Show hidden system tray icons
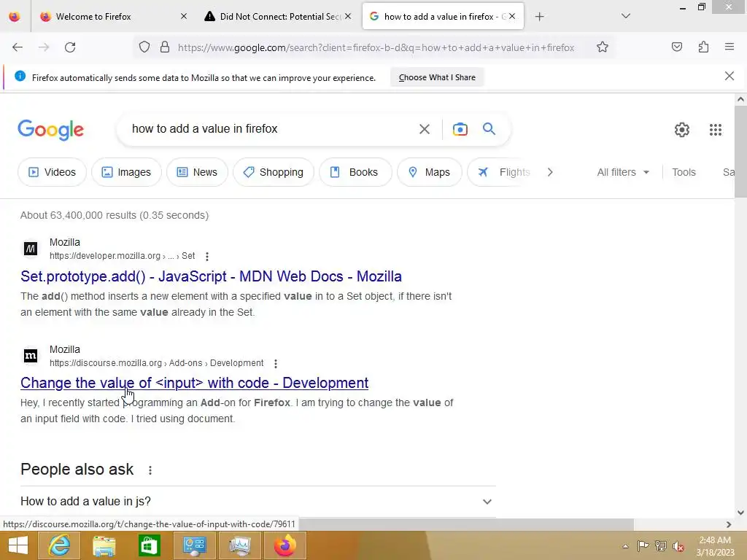This screenshot has width=747, height=560. pos(625,546)
